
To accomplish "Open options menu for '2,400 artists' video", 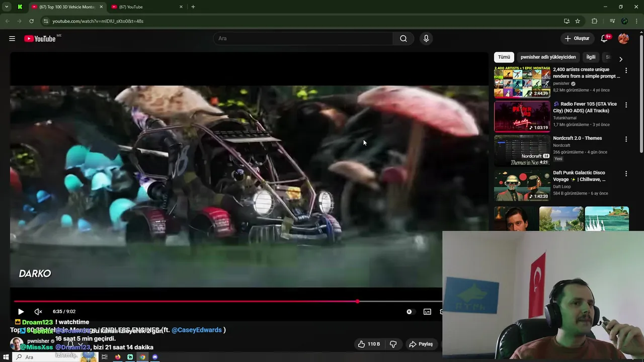I will [x=626, y=71].
